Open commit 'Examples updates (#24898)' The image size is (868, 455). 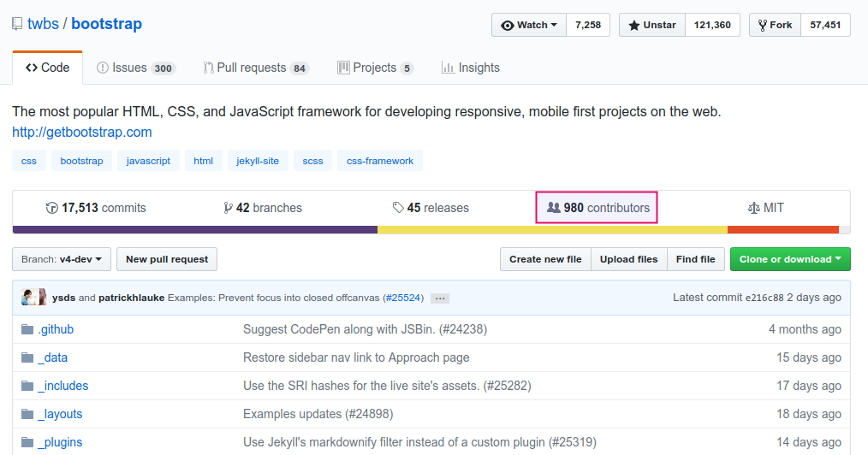click(x=318, y=414)
